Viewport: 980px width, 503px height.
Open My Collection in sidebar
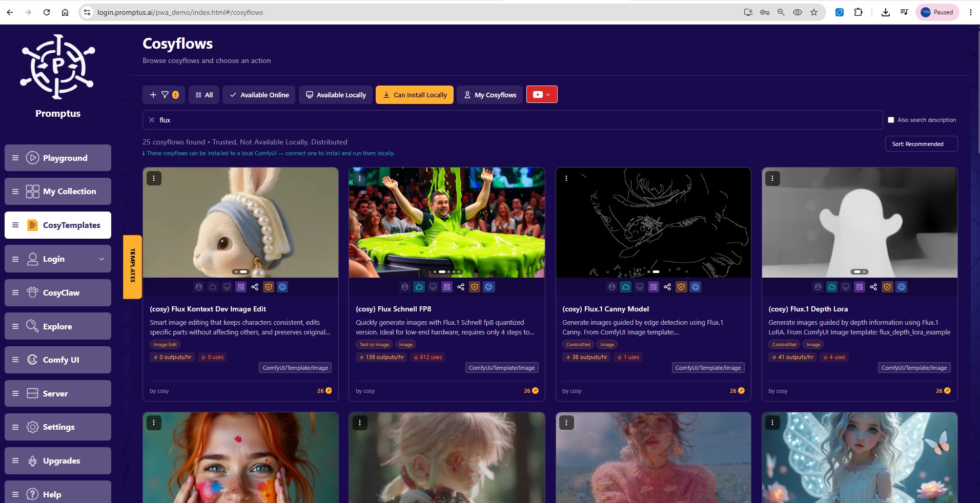click(x=58, y=191)
